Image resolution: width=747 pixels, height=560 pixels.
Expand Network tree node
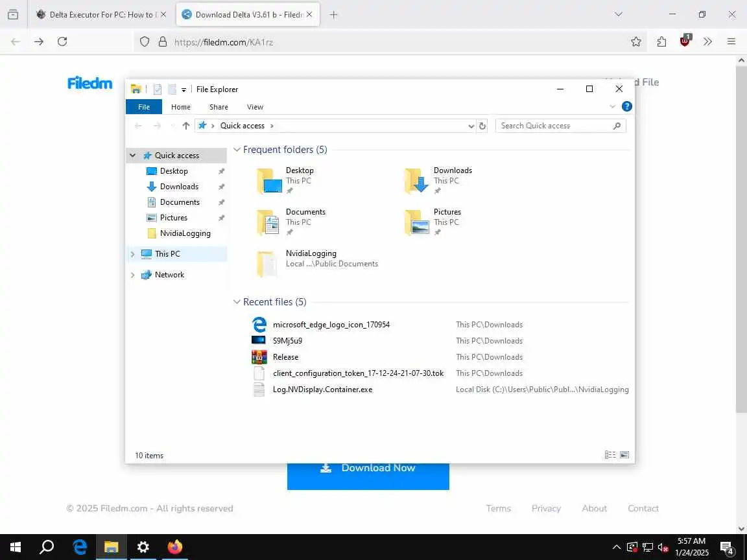[x=133, y=275]
